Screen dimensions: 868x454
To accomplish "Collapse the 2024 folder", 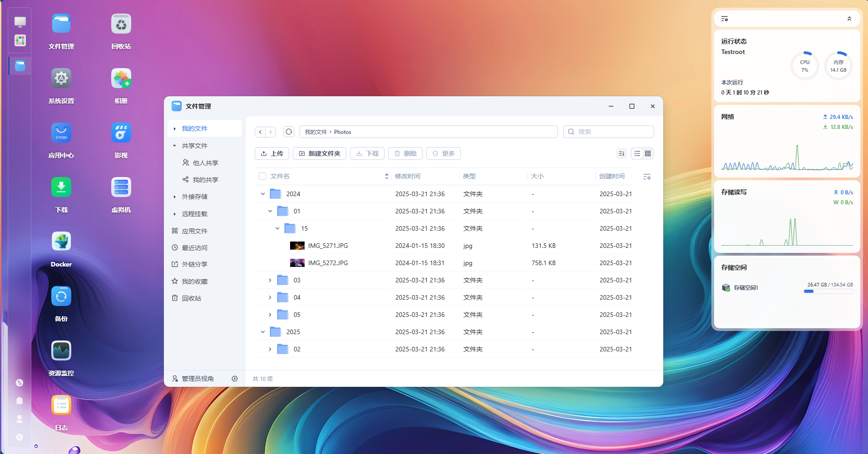I will (263, 194).
